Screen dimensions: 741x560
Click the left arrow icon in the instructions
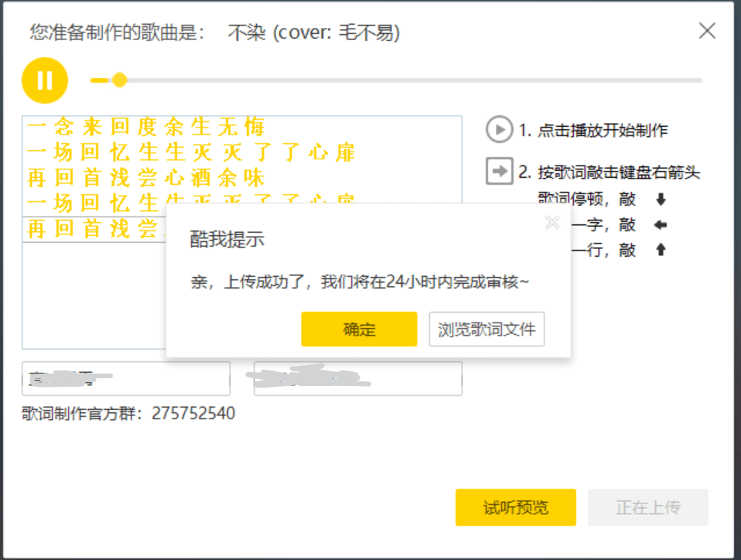[x=660, y=225]
